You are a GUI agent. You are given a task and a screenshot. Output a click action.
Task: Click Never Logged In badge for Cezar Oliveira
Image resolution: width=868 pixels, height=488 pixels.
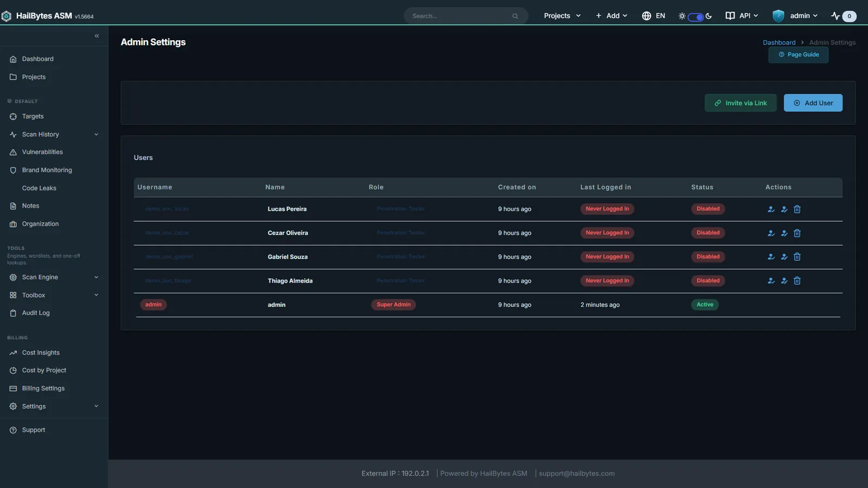[607, 233]
